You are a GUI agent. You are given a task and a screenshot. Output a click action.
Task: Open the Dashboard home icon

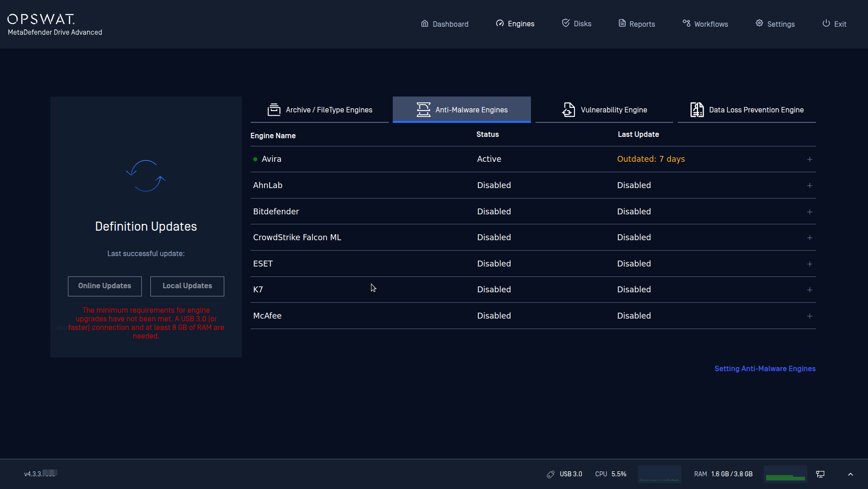(424, 24)
